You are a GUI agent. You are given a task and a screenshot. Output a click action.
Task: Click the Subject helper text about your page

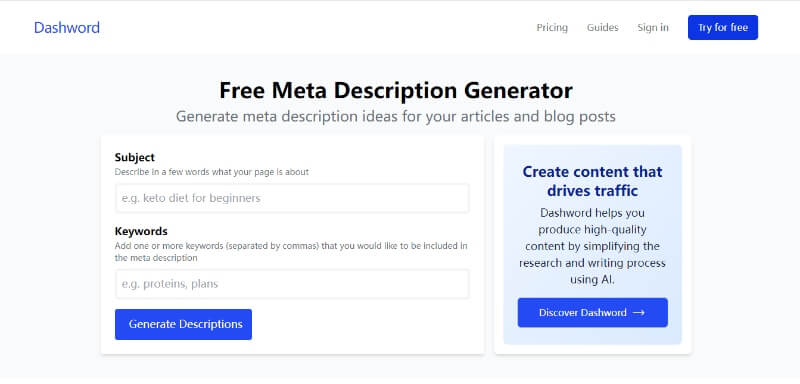(212, 172)
